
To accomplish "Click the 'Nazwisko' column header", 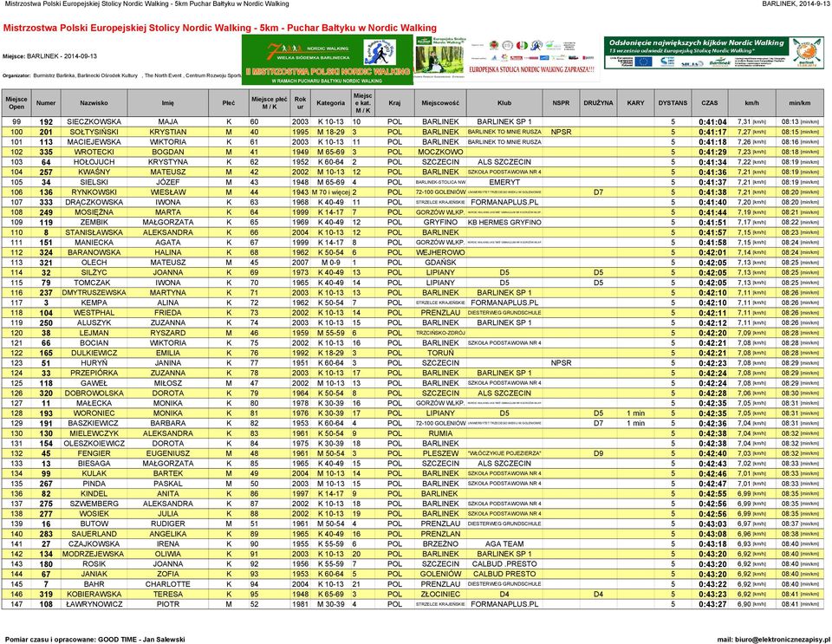I will [94, 103].
